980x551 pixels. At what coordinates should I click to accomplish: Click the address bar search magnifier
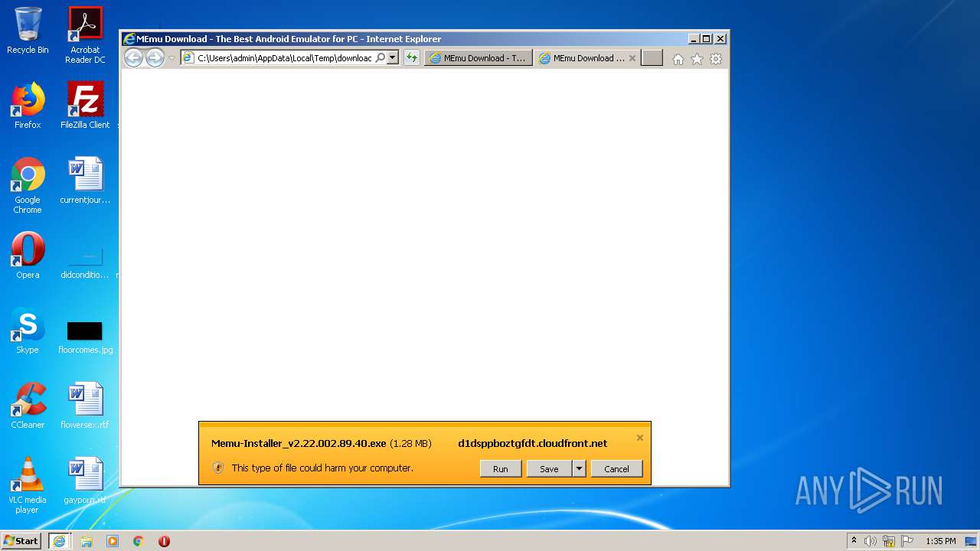(380, 57)
